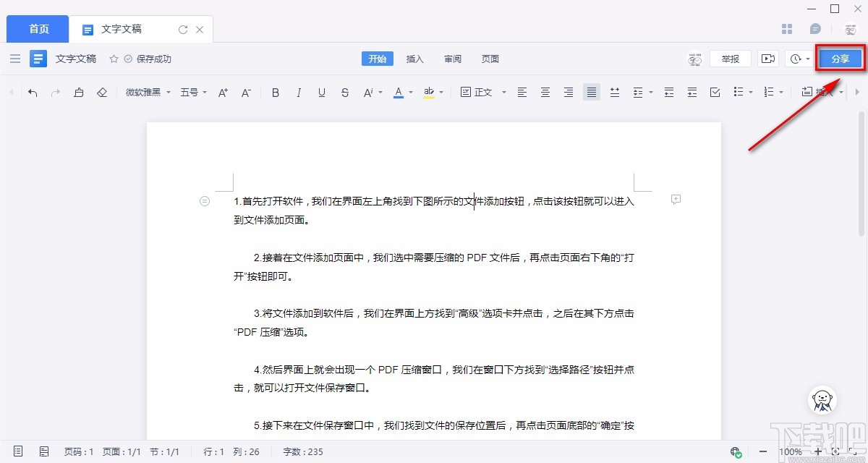Viewport: 868px width, 463px height.
Task: Switch to the 开始 ribbon tab
Action: coord(378,59)
